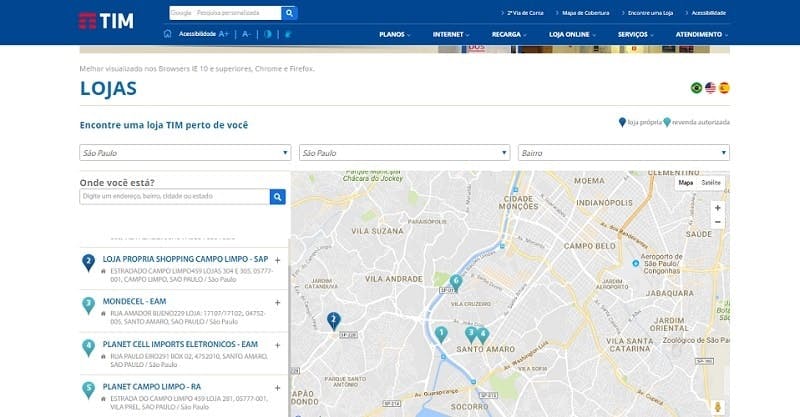Click the address search magnifier button

(278, 197)
